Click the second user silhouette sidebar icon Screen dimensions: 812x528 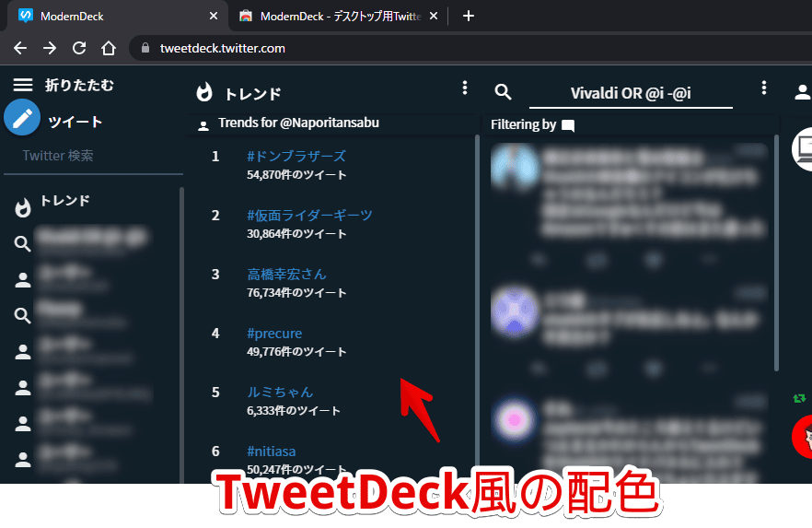[22, 352]
